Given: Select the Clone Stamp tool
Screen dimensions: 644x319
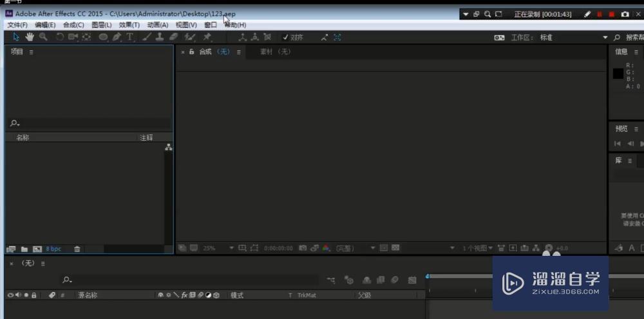Looking at the screenshot, I should (159, 37).
